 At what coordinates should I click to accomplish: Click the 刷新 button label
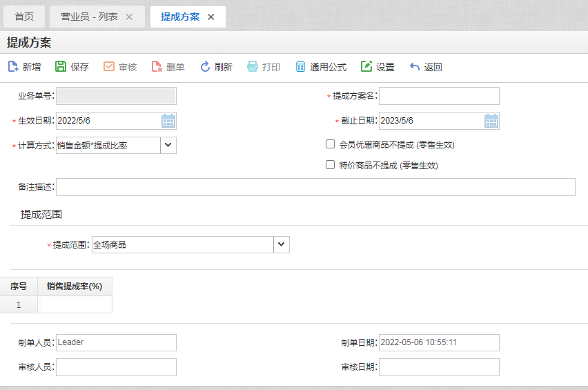(224, 67)
